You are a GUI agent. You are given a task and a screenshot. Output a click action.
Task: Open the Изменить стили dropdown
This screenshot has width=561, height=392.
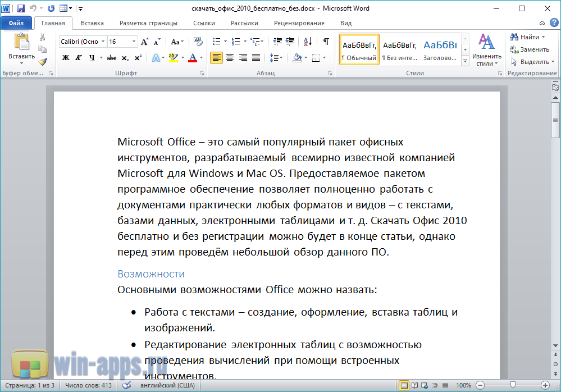[x=486, y=51]
